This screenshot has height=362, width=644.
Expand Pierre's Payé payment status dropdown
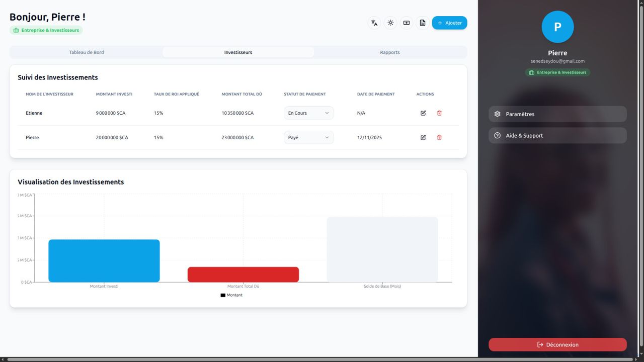click(308, 137)
